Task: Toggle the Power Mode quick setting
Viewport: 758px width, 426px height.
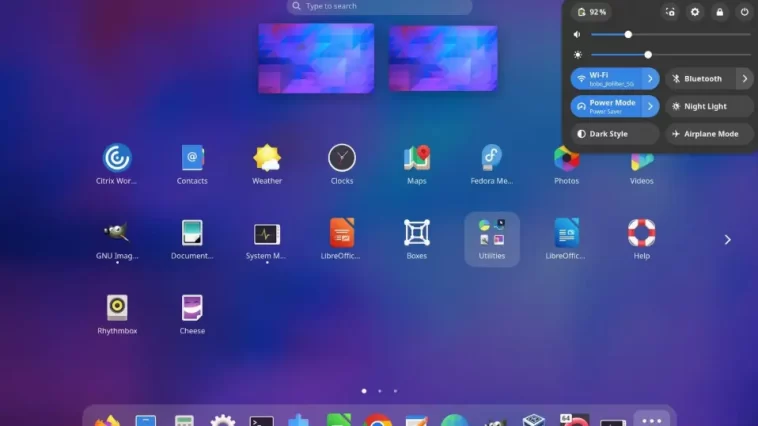Action: click(606, 106)
